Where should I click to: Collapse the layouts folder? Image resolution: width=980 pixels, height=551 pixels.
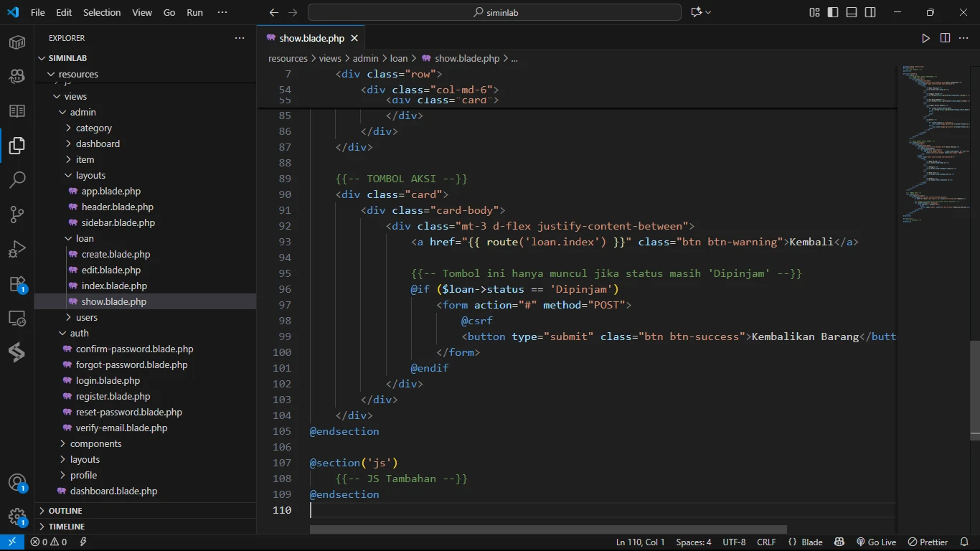(x=90, y=175)
